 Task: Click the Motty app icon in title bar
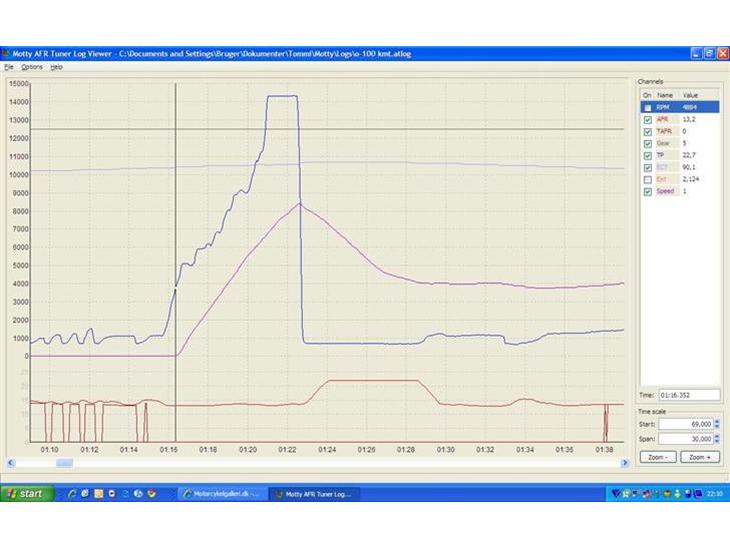6,54
